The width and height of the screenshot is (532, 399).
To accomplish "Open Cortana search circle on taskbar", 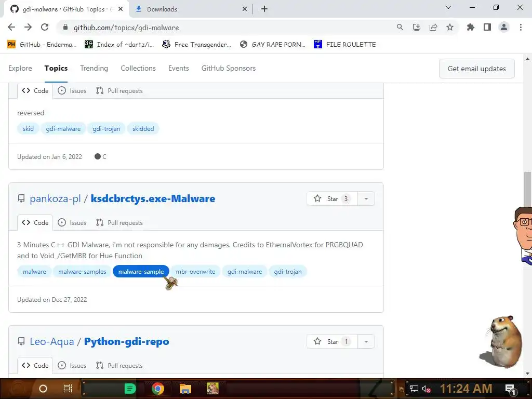I will coord(43,389).
